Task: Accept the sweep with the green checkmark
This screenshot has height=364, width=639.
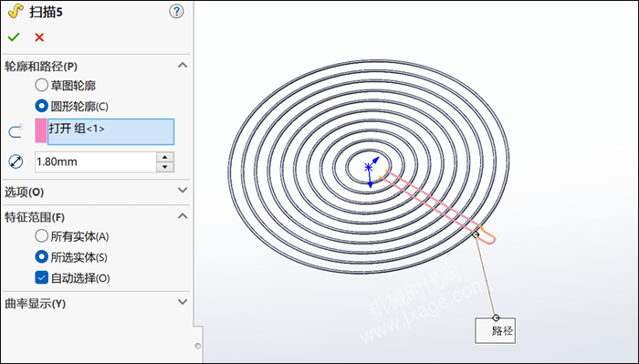Action: pyautogui.click(x=14, y=37)
